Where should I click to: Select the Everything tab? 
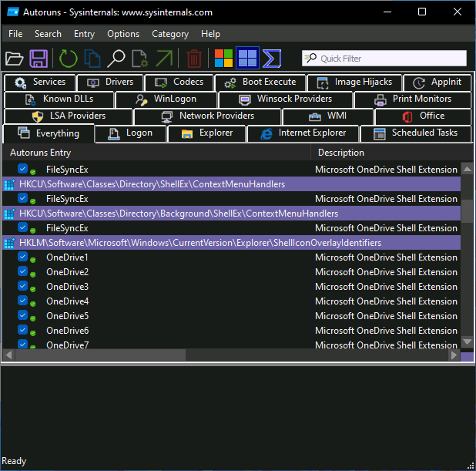pos(49,133)
